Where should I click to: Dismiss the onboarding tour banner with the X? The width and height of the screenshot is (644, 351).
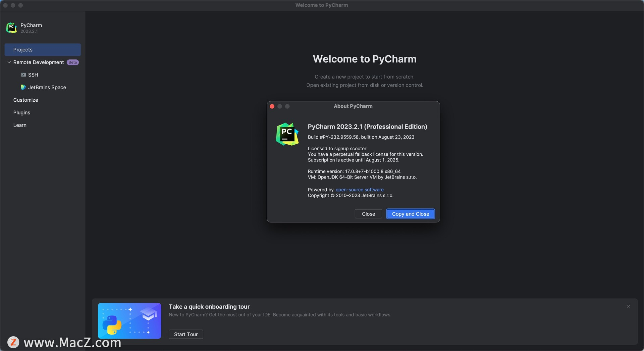coord(629,306)
